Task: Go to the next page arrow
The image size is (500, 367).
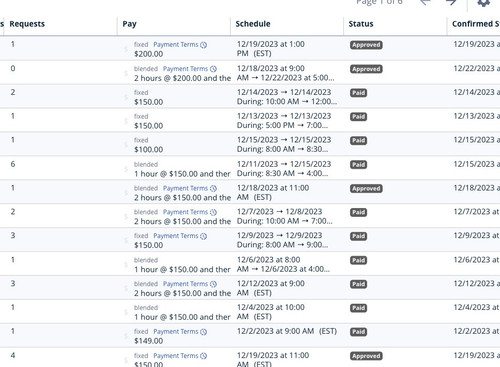Action: tap(451, 2)
